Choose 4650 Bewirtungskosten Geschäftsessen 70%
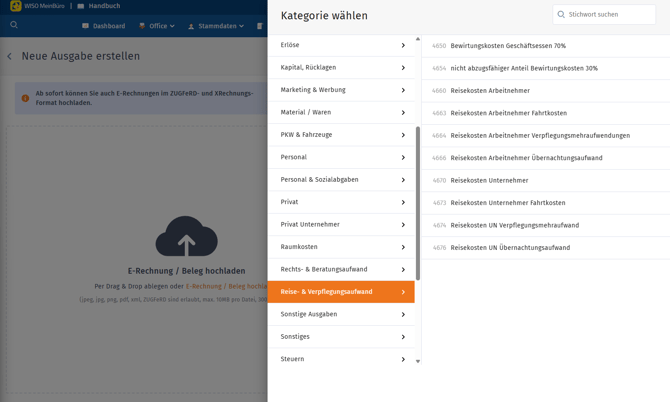This screenshot has width=670, height=402. [x=508, y=46]
